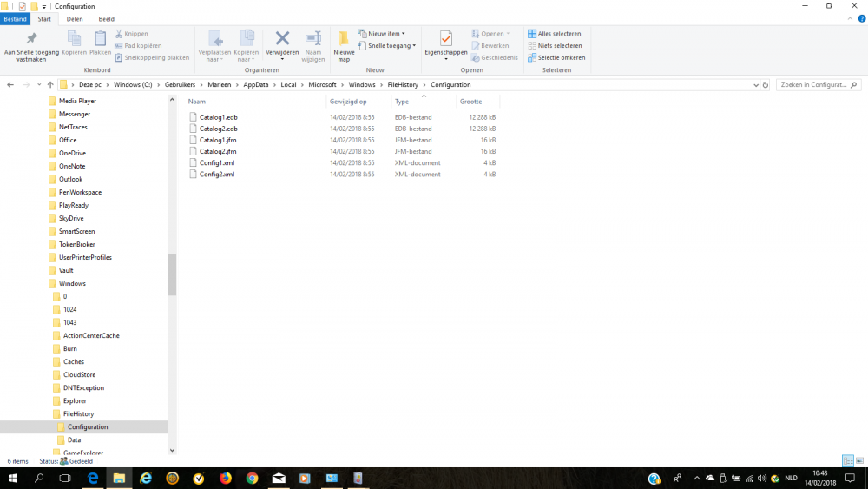
Task: Click the Openen ribbon button
Action: [490, 34]
